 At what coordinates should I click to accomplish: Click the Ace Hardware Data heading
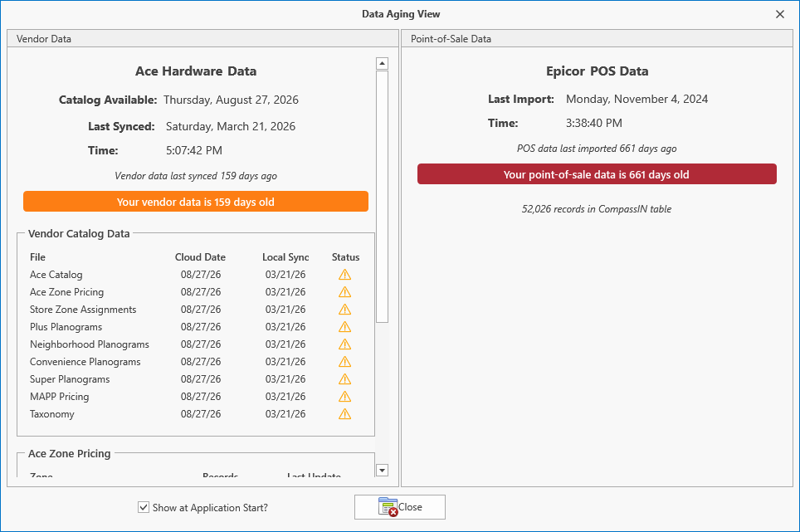point(196,71)
